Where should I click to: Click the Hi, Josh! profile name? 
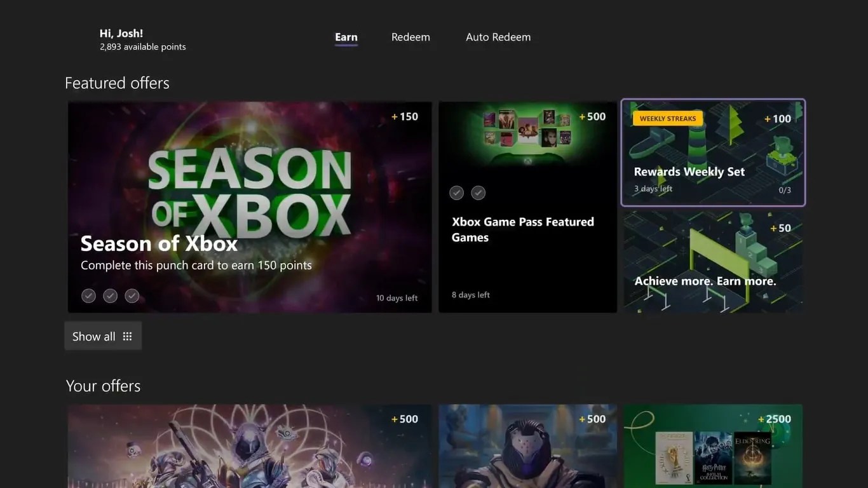tap(121, 32)
